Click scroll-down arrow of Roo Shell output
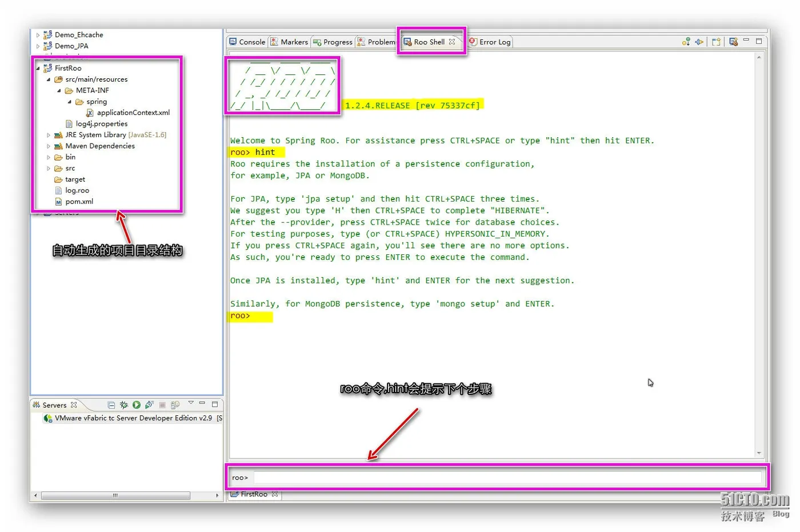 759,453
